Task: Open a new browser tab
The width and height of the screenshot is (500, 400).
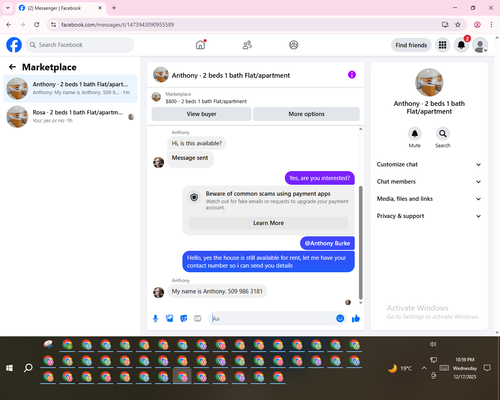Action: pos(114,8)
